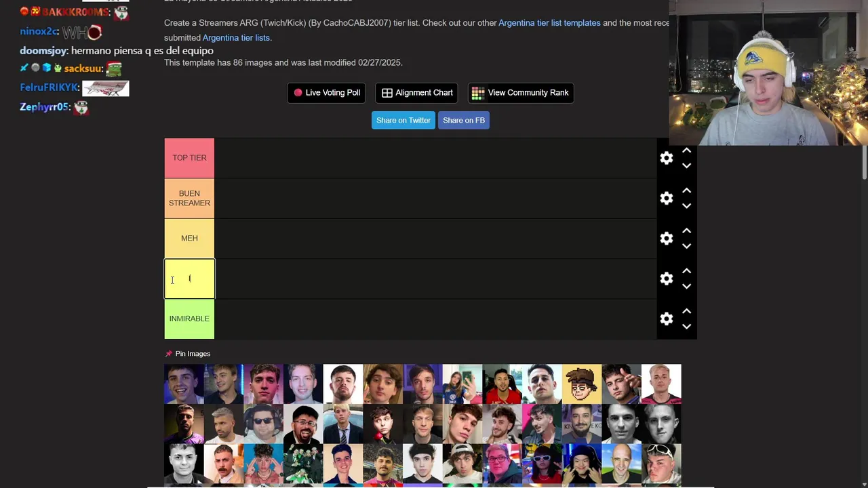Select thumbnail of man in red jersey
Viewport: 868px width, 488px height.
[x=502, y=384]
